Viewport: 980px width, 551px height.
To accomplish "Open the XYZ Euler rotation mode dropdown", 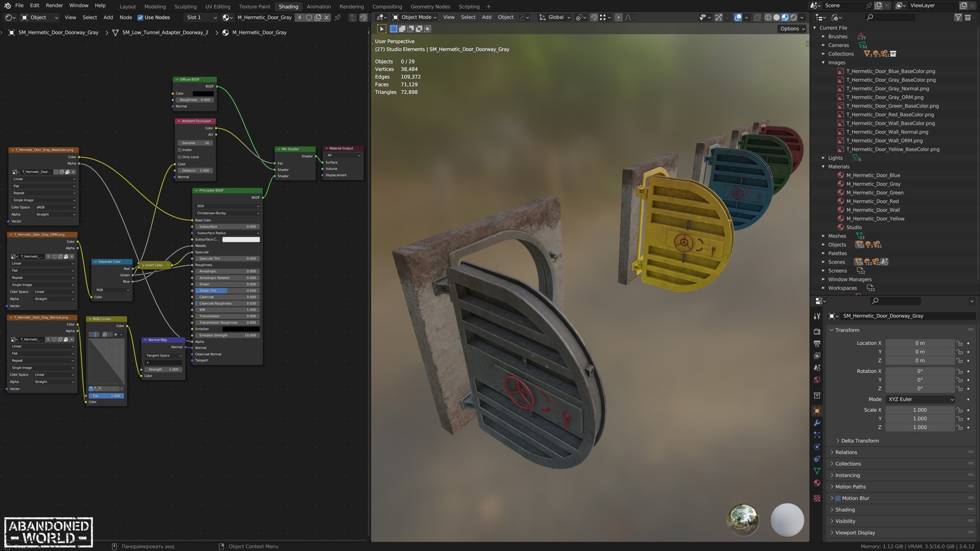I will tap(920, 399).
